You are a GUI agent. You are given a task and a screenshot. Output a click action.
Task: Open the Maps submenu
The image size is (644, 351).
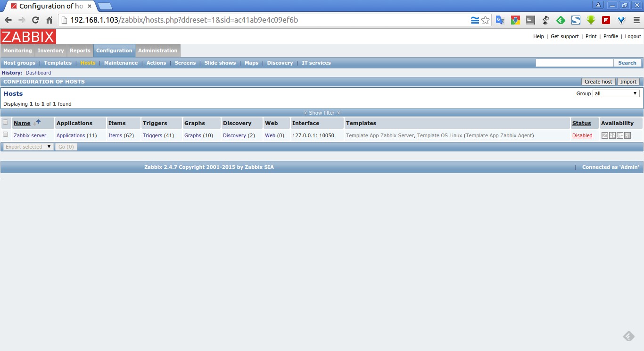click(251, 63)
